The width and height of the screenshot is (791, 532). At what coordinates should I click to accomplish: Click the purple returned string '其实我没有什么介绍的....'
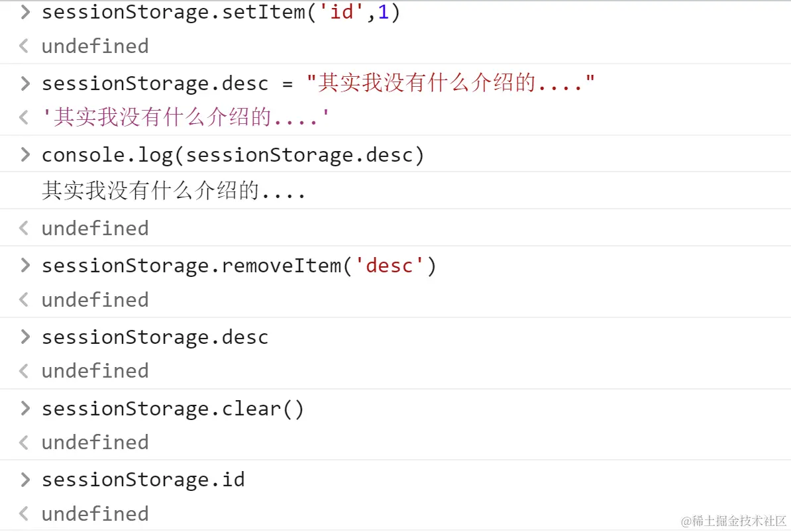185,118
